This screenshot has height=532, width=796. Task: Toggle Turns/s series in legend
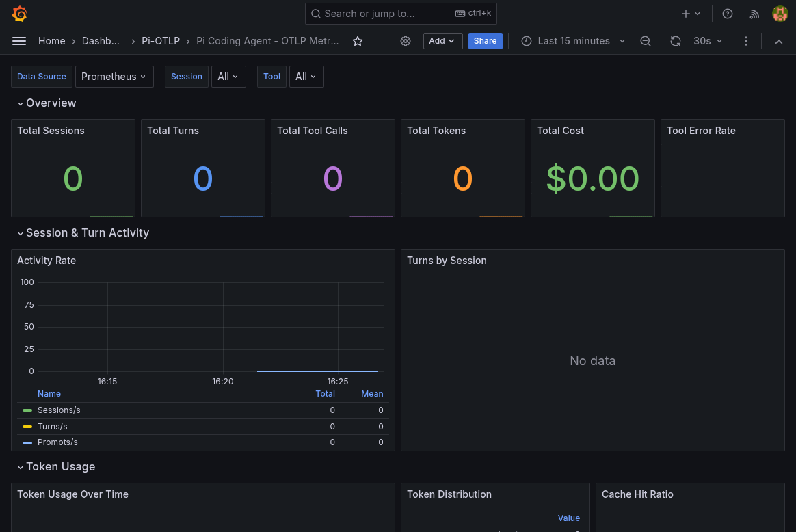pos(52,427)
